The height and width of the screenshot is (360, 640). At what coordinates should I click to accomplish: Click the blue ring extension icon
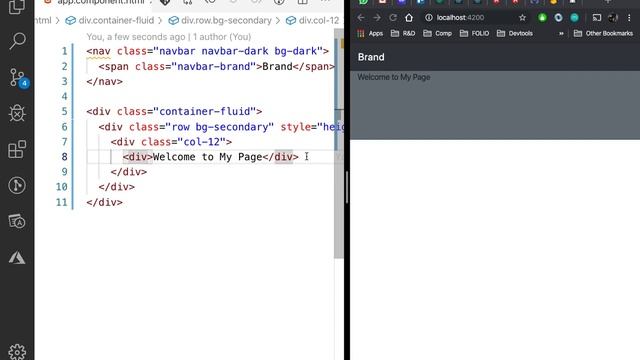click(558, 18)
